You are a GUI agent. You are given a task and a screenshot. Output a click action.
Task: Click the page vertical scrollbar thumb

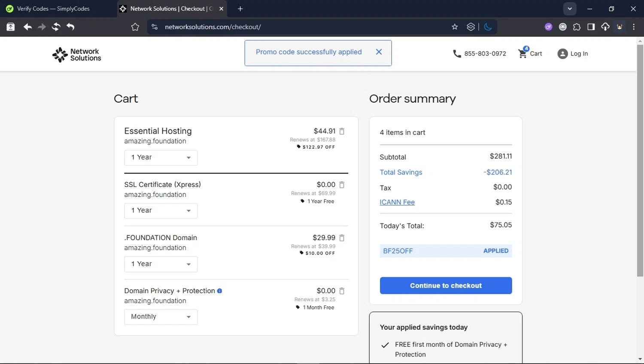(x=640, y=159)
